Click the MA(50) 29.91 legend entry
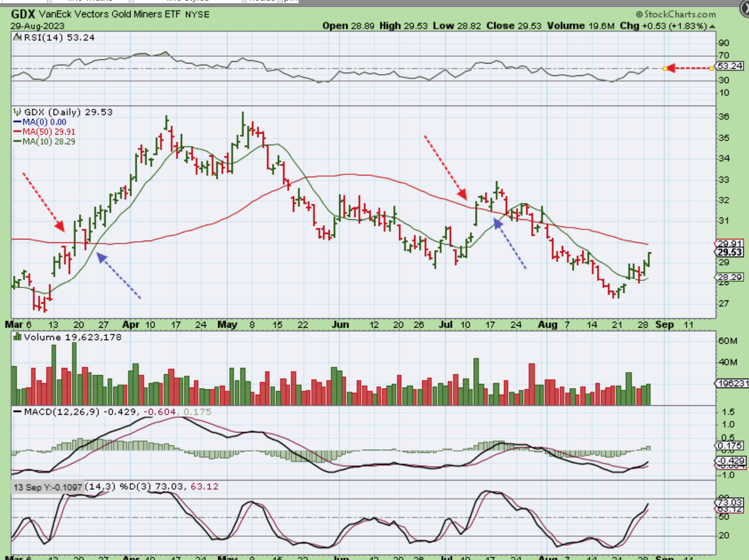The height and width of the screenshot is (560, 749). [x=45, y=132]
